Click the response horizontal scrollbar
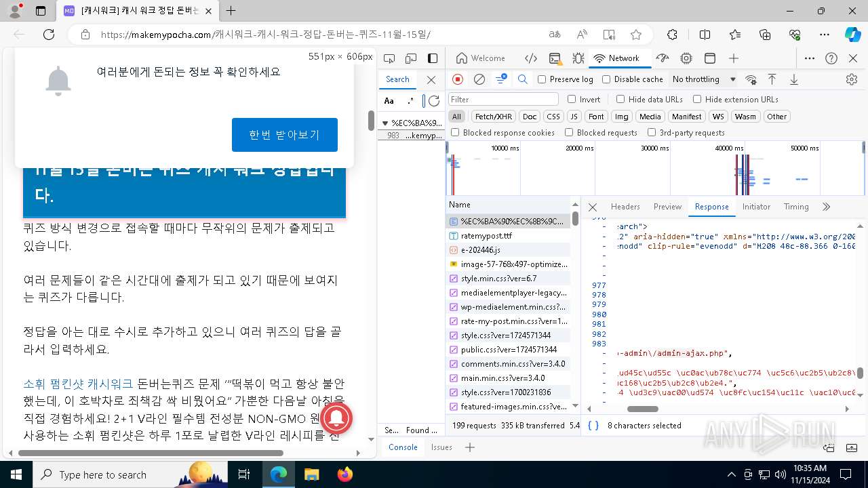This screenshot has width=868, height=488. pos(642,409)
